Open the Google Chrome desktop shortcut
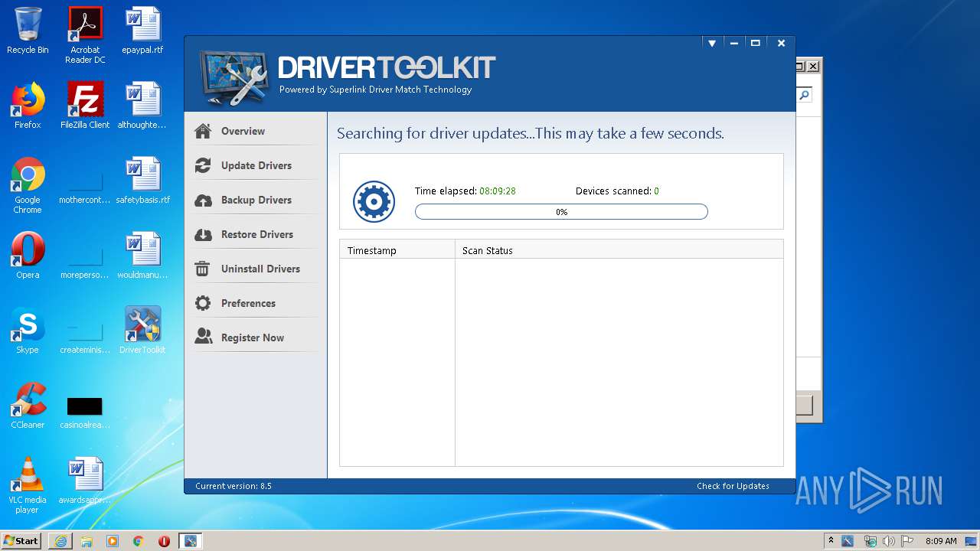Viewport: 980px width, 551px height. point(28,185)
